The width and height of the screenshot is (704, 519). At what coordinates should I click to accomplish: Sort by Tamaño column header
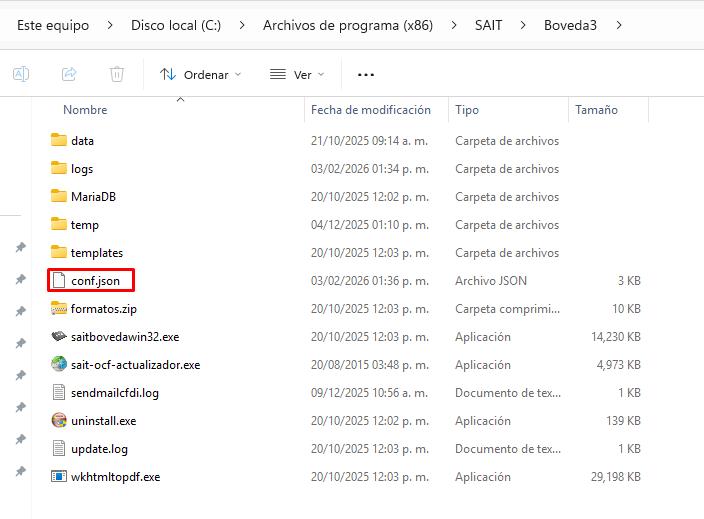click(x=596, y=110)
